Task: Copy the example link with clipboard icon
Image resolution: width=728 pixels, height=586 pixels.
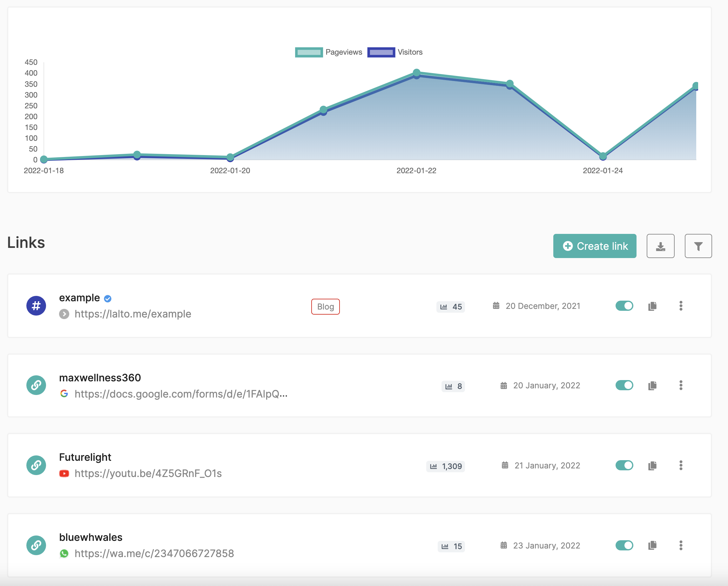Action: (x=652, y=306)
